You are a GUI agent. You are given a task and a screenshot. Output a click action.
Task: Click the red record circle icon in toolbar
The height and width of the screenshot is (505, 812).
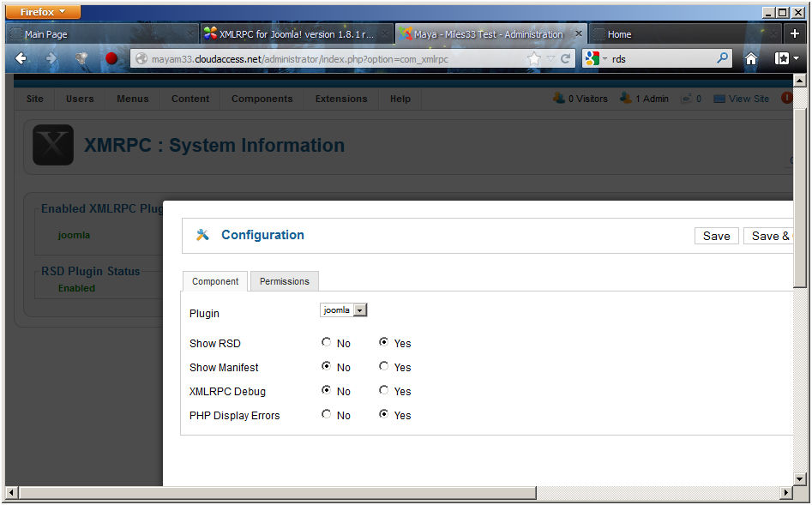coord(111,58)
